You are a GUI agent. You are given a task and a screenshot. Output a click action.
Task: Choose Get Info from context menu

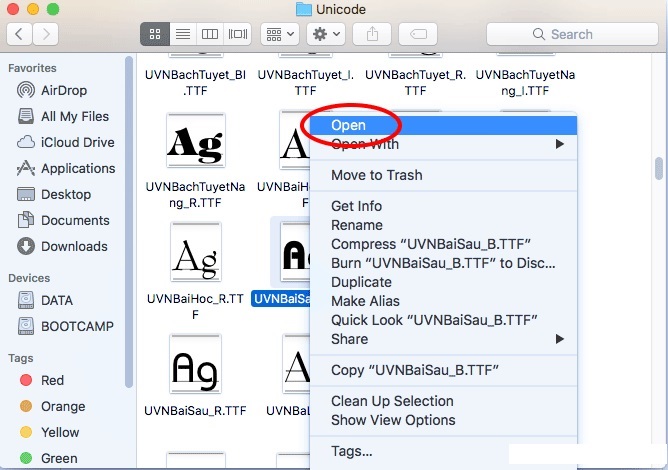pyautogui.click(x=443, y=206)
